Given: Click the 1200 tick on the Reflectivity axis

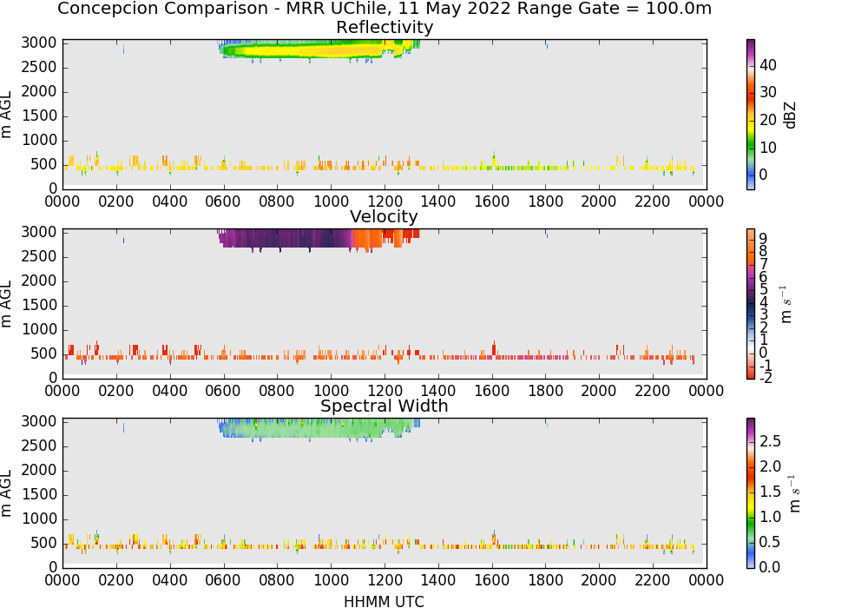Looking at the screenshot, I should pos(385,201).
